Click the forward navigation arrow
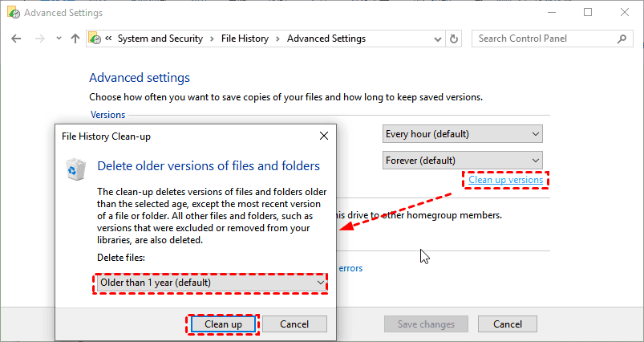The width and height of the screenshot is (644, 342). [x=38, y=39]
